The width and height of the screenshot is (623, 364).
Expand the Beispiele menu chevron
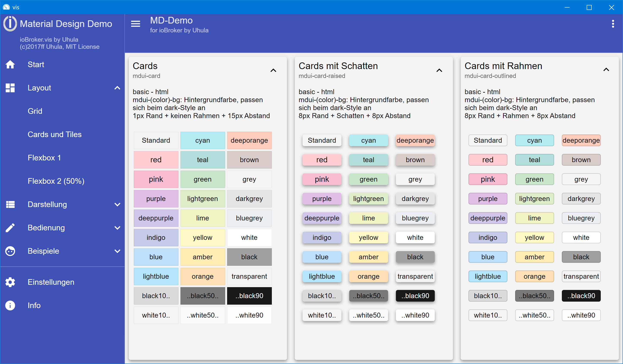[x=117, y=251]
